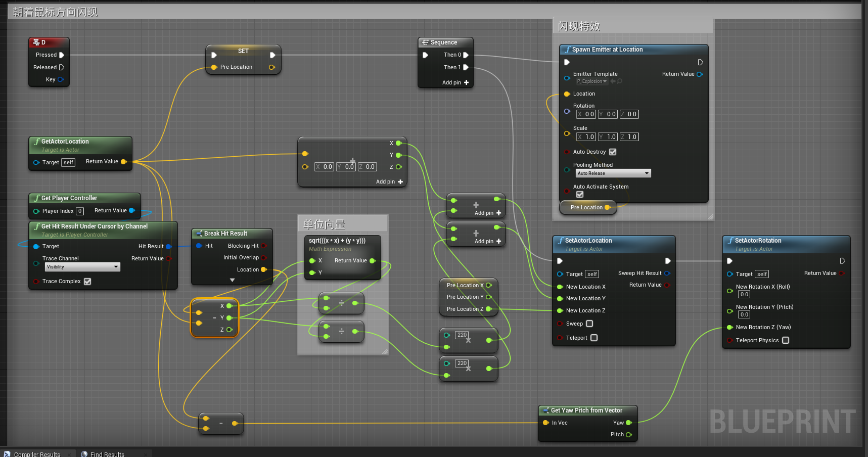Open the Trace Channel Visibility dropdown
868x457 pixels.
[82, 266]
